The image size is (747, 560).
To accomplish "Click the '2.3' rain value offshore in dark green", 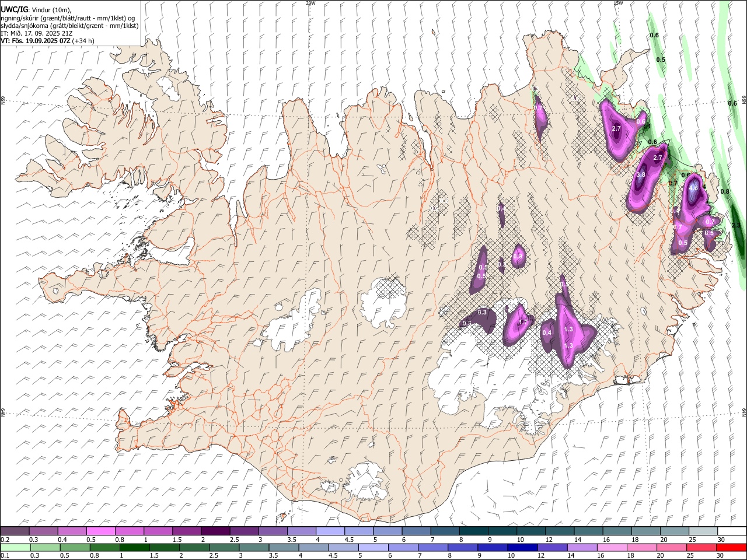I will tap(735, 225).
